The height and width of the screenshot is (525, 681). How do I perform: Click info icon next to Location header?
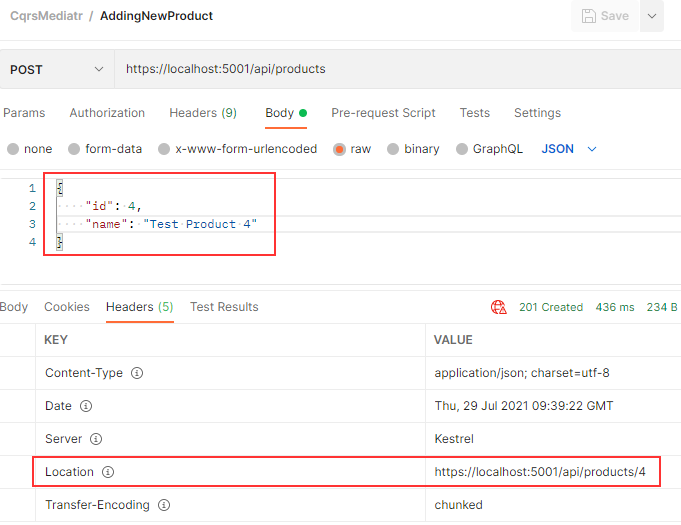pyautogui.click(x=108, y=472)
